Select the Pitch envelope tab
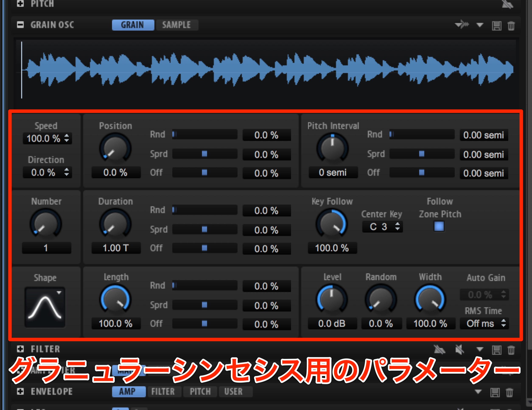The width and height of the screenshot is (532, 410). pos(200,392)
